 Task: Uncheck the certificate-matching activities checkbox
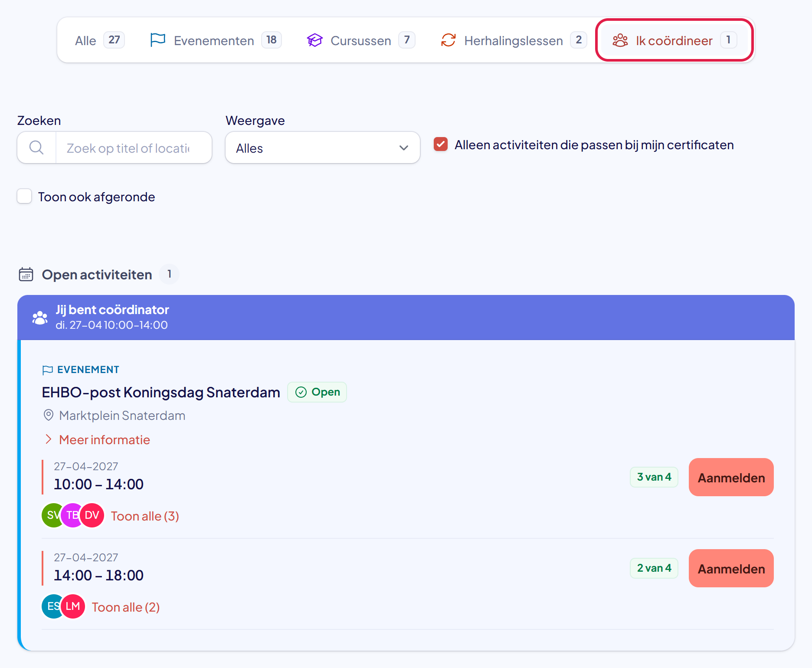[x=441, y=144]
